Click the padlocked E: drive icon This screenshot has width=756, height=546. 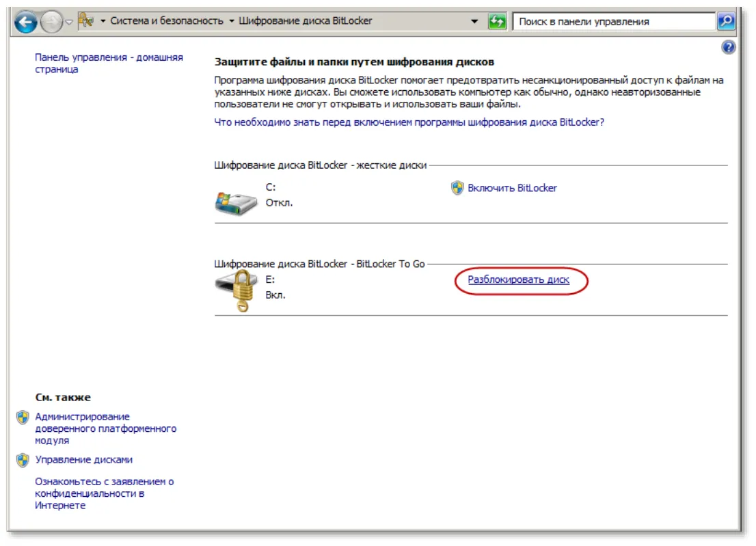click(x=236, y=290)
